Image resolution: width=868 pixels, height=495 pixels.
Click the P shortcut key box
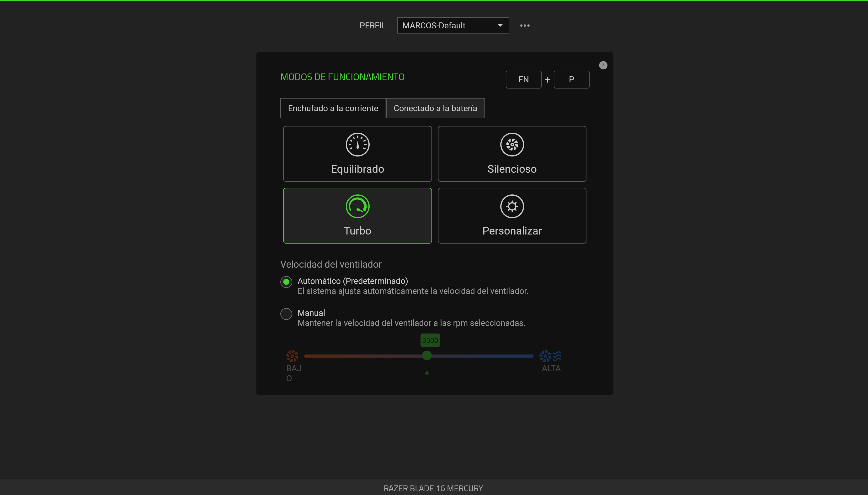tap(571, 79)
